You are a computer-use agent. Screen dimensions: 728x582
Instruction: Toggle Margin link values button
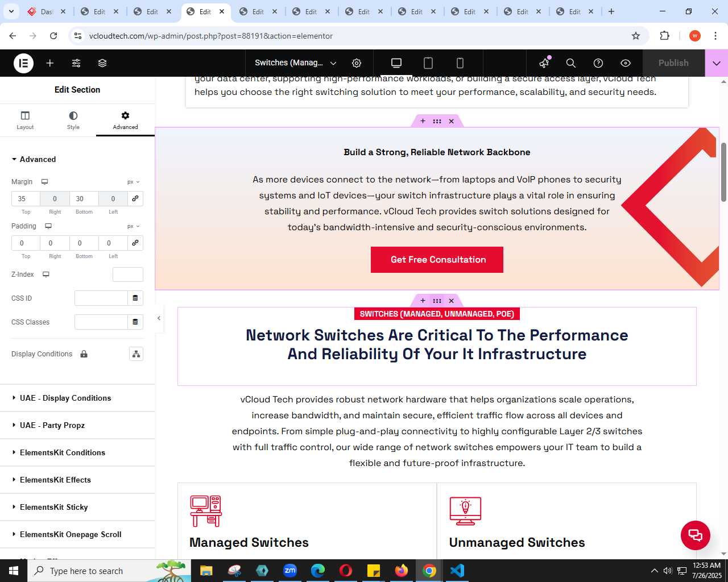(135, 198)
